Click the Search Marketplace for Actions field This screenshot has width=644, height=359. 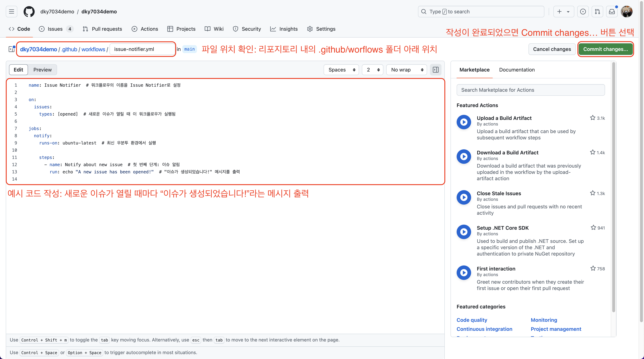point(530,90)
